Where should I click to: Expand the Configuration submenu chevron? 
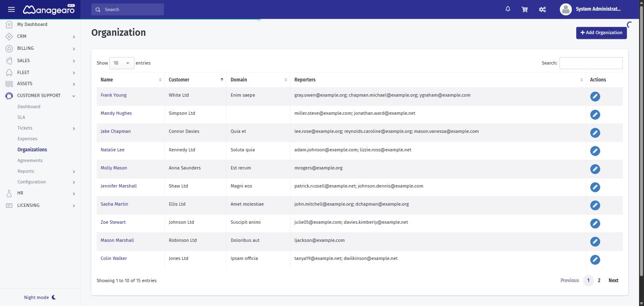pos(74,182)
